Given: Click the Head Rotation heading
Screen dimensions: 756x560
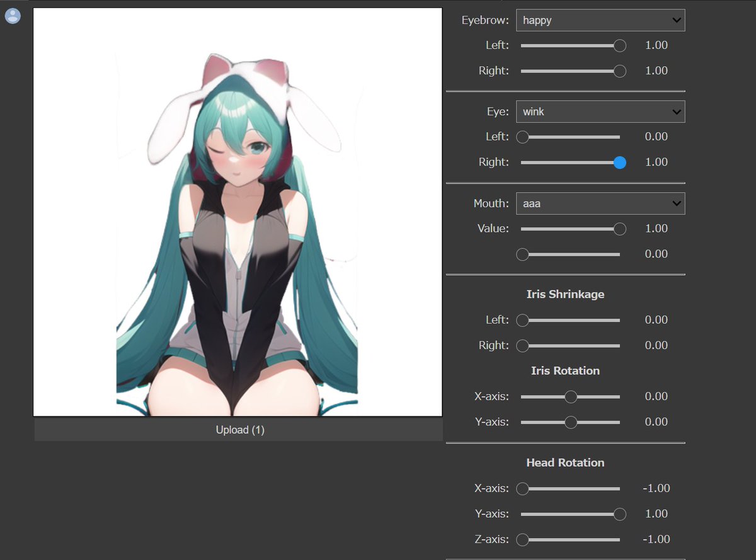Looking at the screenshot, I should (565, 462).
